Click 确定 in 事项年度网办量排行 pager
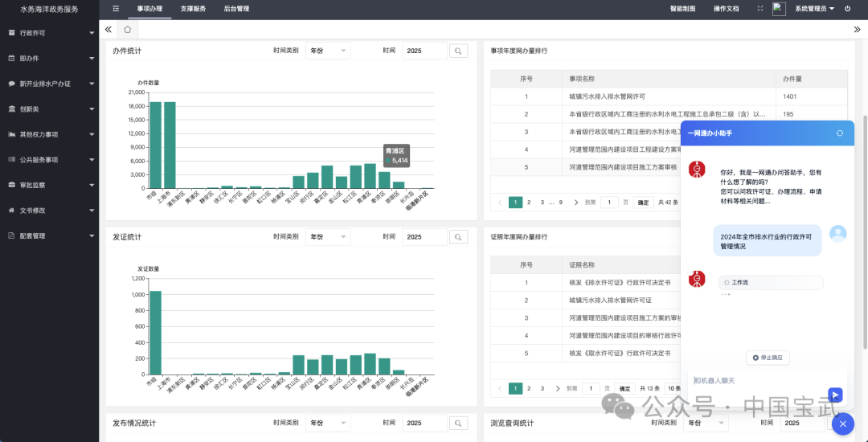868x442 pixels. point(643,203)
